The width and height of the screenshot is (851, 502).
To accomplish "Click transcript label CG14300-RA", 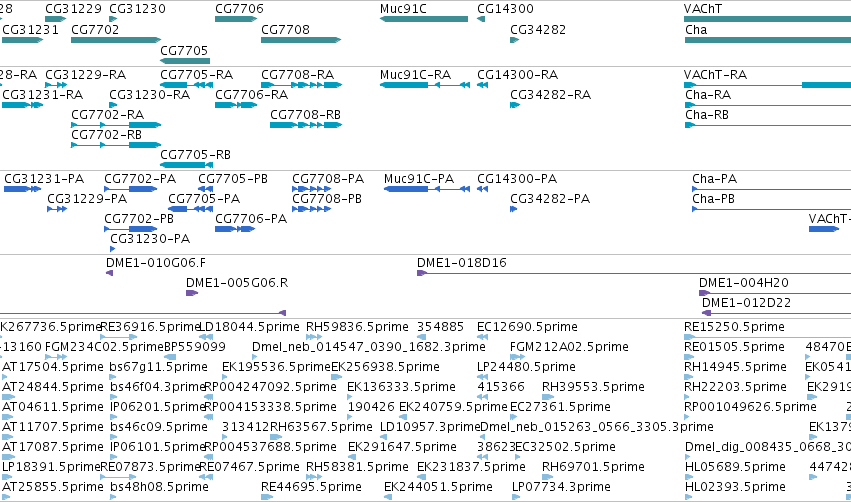I will click(x=518, y=74).
